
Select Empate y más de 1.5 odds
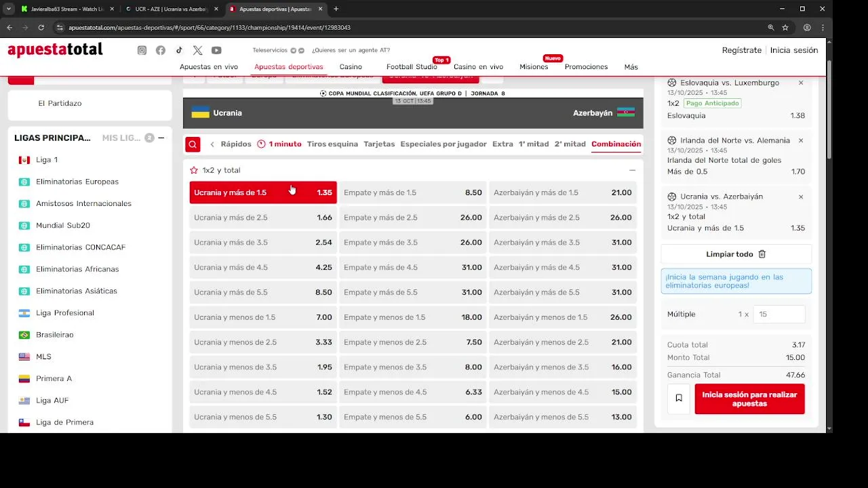pos(413,192)
